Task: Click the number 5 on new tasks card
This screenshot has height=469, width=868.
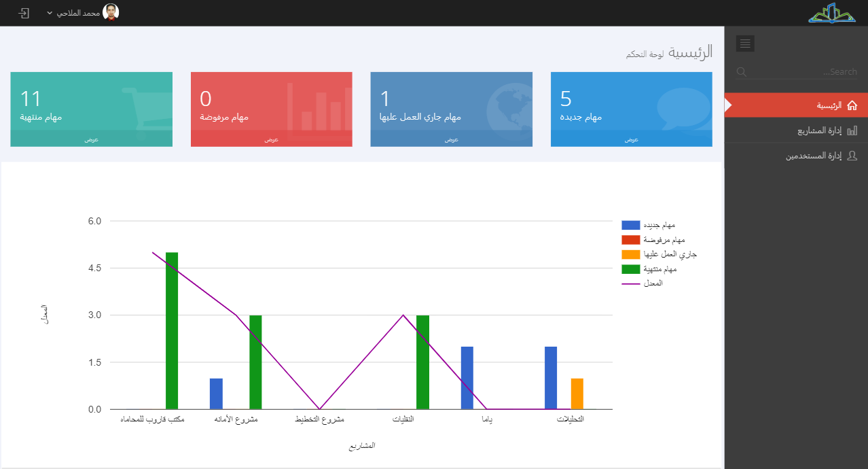Action: tap(566, 99)
